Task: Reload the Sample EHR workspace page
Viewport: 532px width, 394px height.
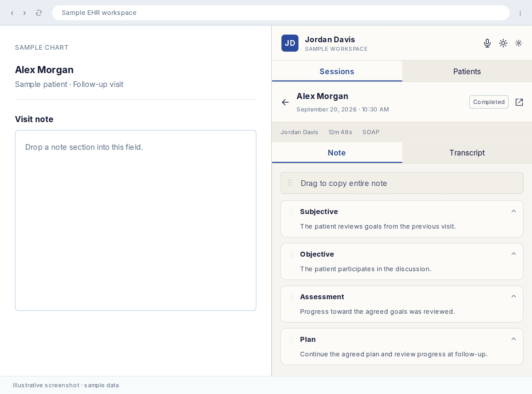Action: [39, 13]
